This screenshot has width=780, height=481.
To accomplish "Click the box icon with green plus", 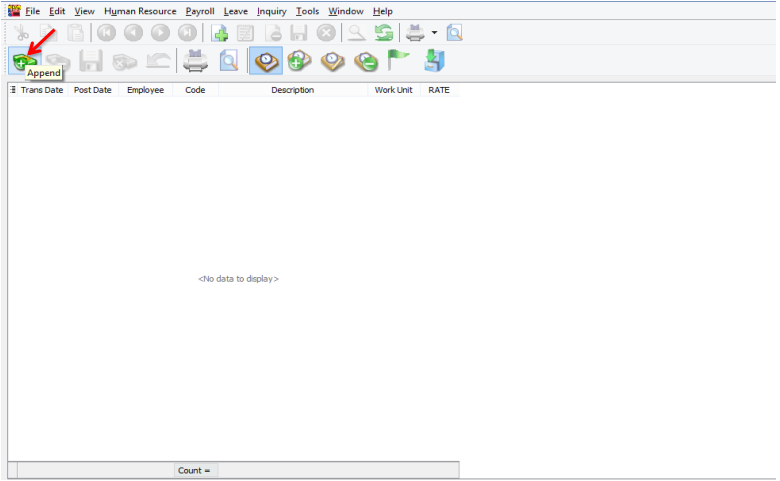I will click(298, 61).
